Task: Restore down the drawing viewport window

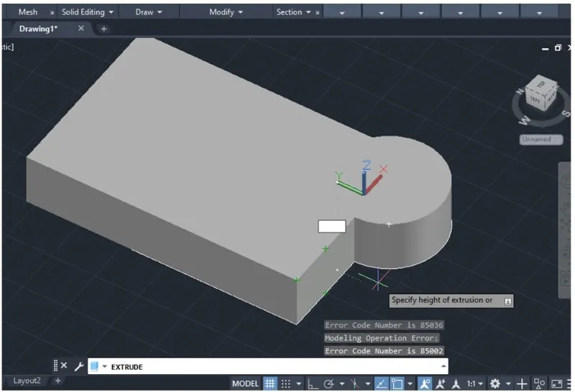Action: pos(558,47)
